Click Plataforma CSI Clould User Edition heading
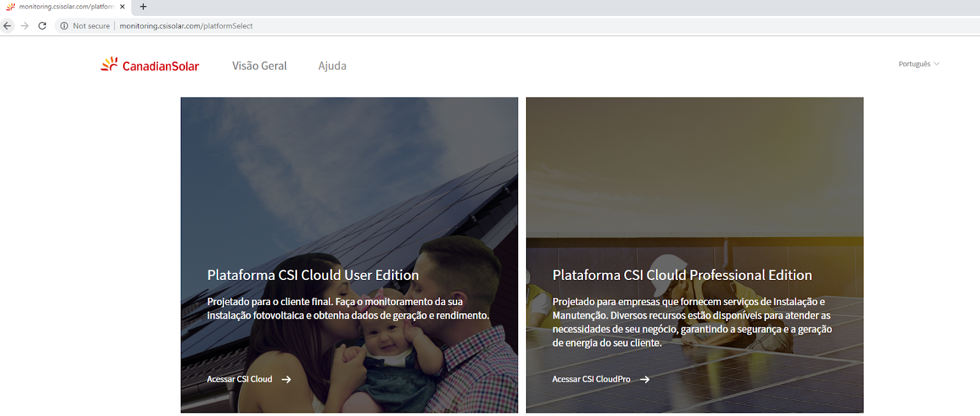 pos(313,275)
